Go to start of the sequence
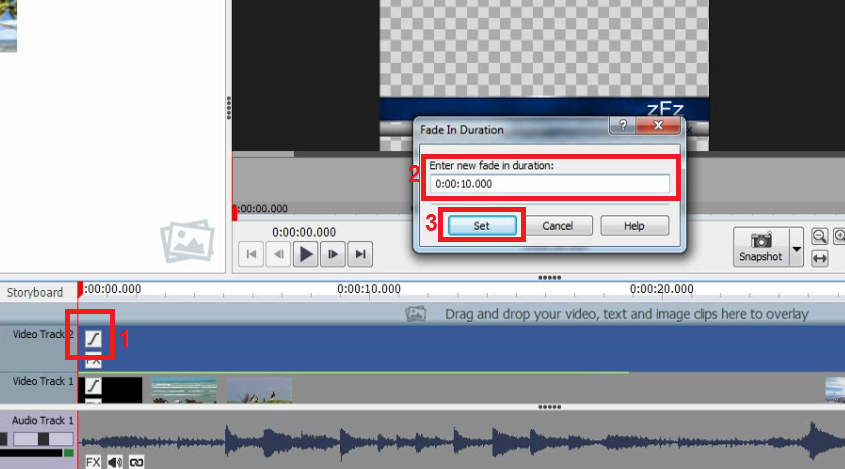Viewport: 845px width, 469px height. 251,254
